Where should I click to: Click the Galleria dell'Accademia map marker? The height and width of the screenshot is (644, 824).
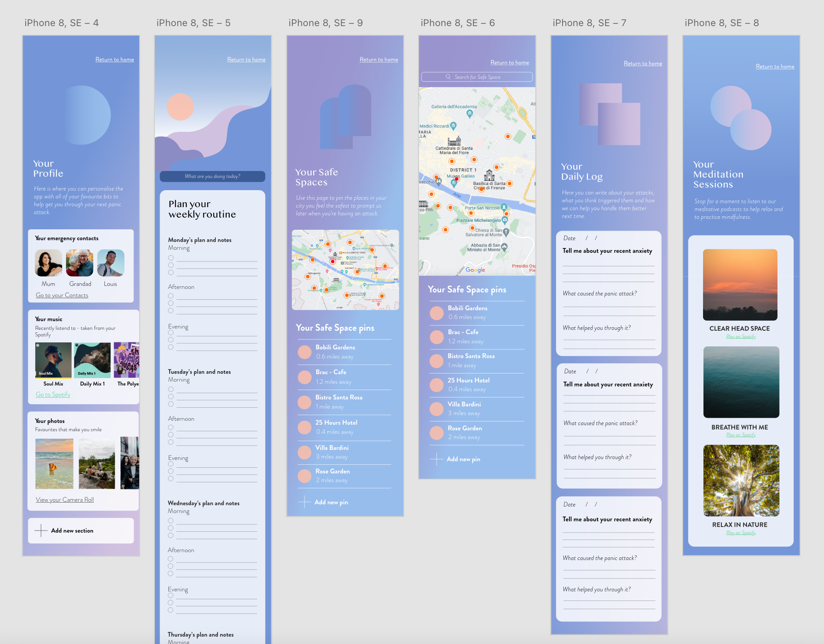click(469, 114)
